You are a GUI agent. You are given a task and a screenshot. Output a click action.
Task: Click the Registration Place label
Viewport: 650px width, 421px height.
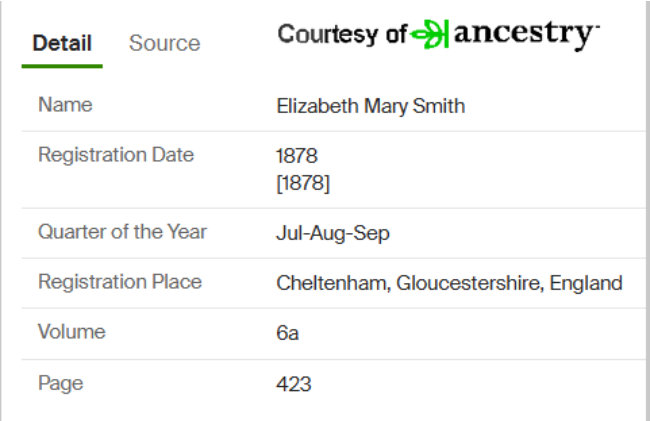(x=120, y=282)
